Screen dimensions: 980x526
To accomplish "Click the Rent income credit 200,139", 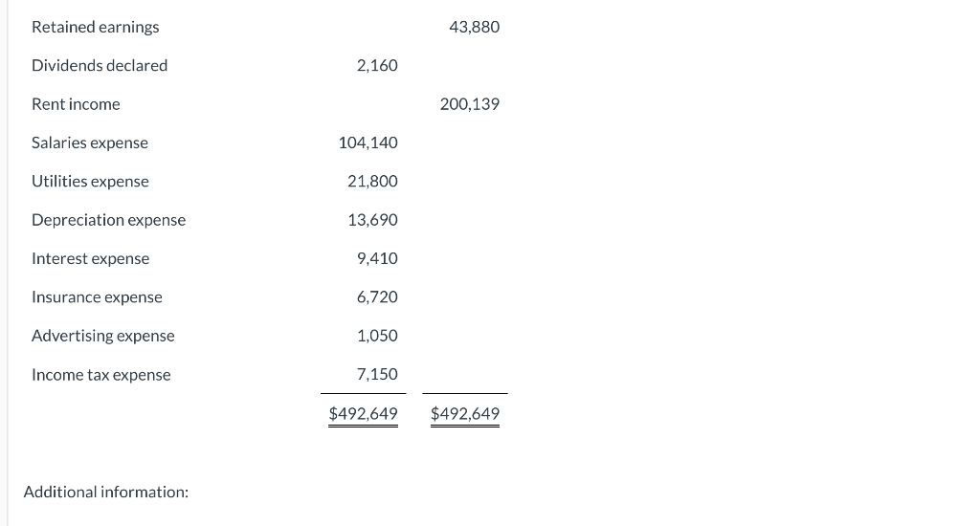I will [x=469, y=104].
